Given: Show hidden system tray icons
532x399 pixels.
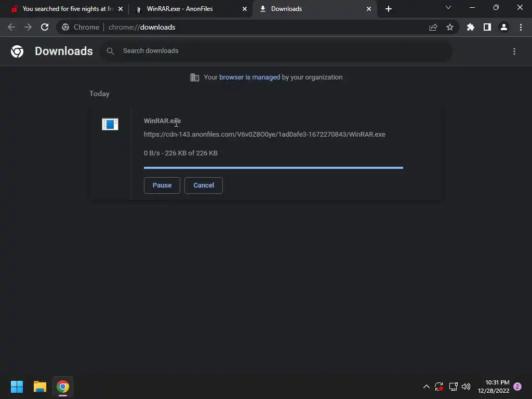Looking at the screenshot, I should click(x=427, y=387).
